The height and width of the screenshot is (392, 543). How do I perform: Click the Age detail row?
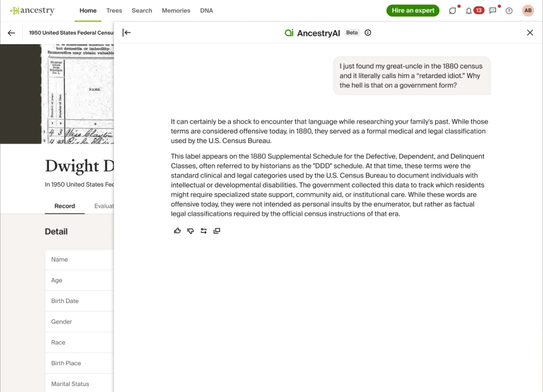click(79, 280)
